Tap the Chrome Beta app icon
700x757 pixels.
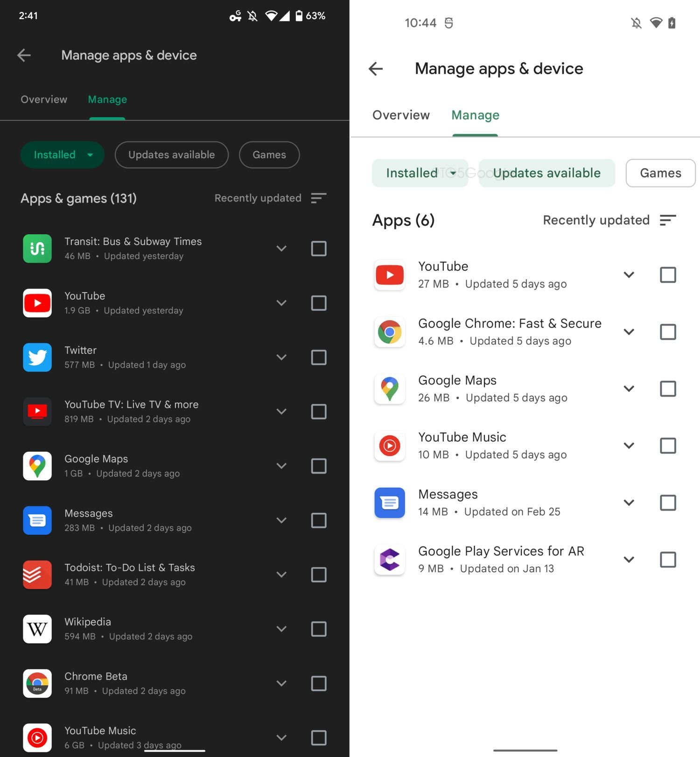37,683
